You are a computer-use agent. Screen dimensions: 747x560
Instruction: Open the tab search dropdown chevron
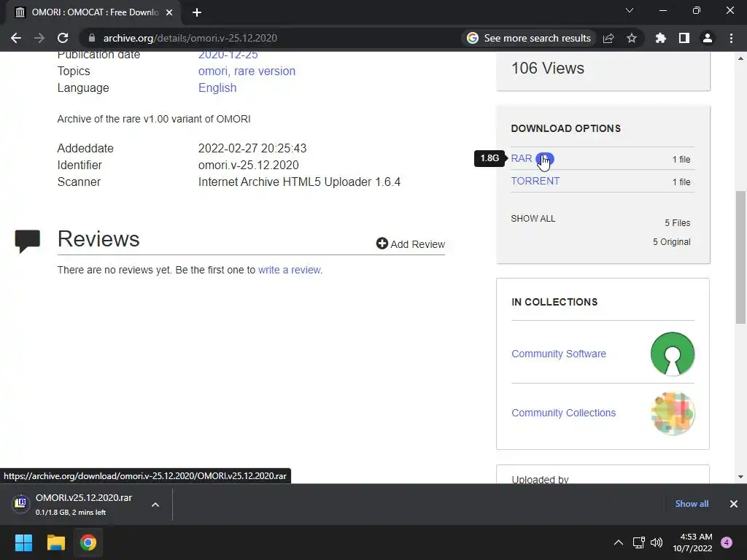pyautogui.click(x=630, y=10)
